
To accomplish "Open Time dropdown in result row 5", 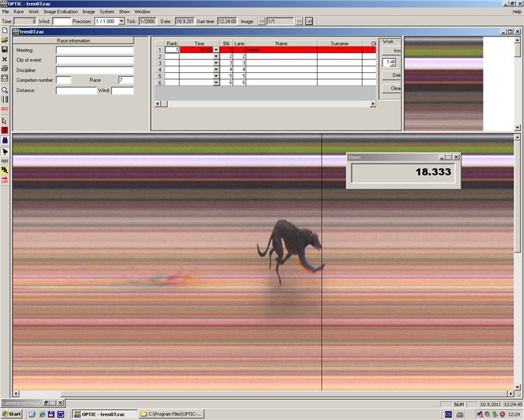I will click(216, 76).
